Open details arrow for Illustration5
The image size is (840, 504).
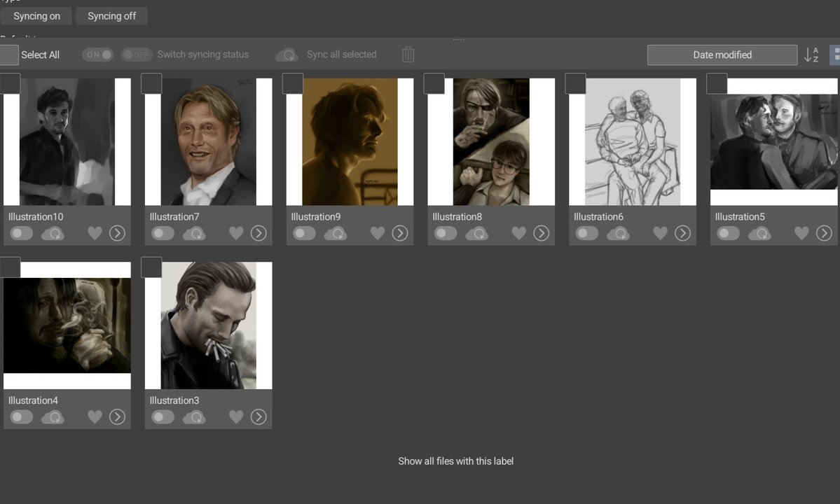coord(825,233)
